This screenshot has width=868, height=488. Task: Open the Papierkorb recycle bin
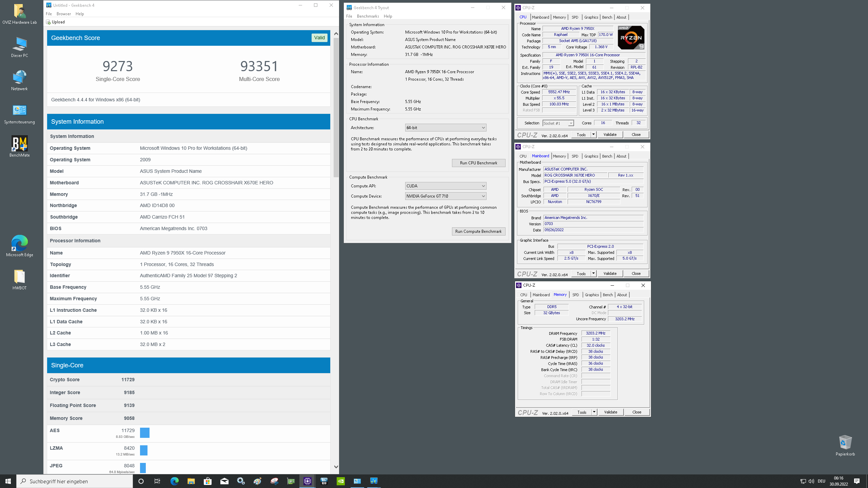pyautogui.click(x=845, y=445)
